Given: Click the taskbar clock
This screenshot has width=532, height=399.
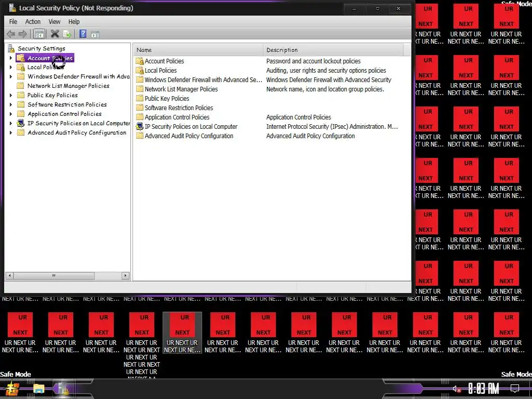Looking at the screenshot, I should [x=484, y=389].
